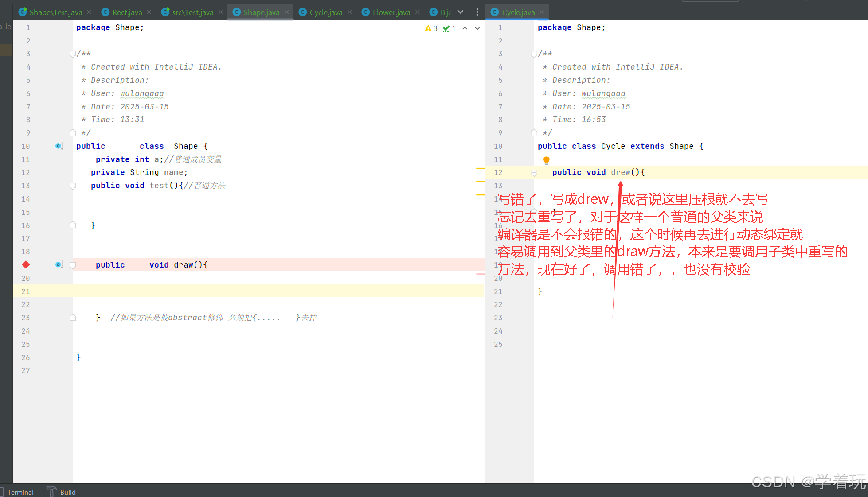Click the overridden-method gutter icon beside draw()
Screen dimensions: 868x497
pyautogui.click(x=59, y=265)
